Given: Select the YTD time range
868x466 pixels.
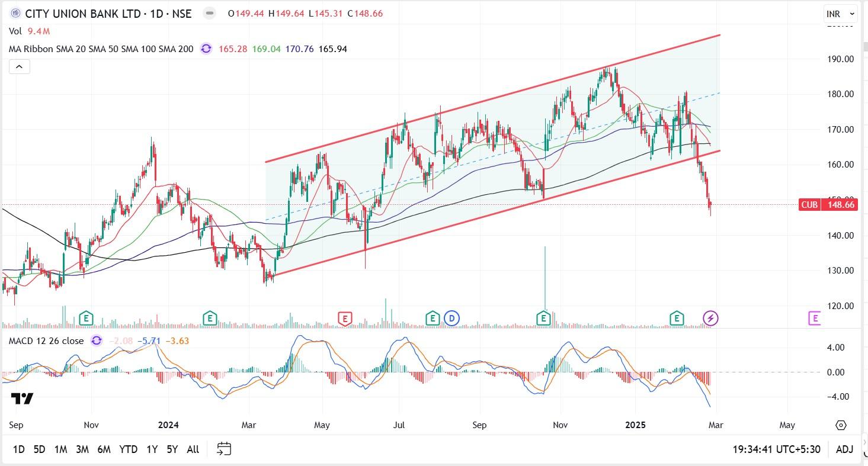Looking at the screenshot, I should pyautogui.click(x=129, y=449).
